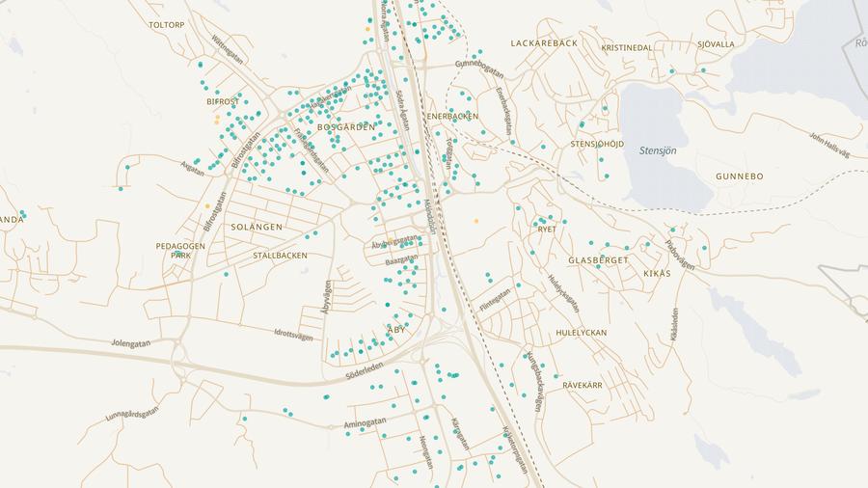This screenshot has width=868, height=488.
Task: Click the yellow marker beside lower Bifrostgatan
Action: 206,206
